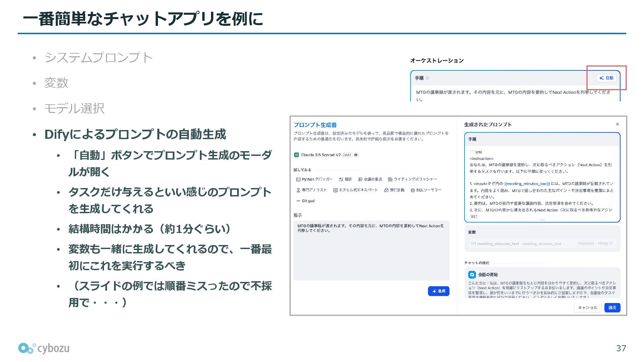Click the 試してみる section label
This screenshot has width=644, height=362.
pyautogui.click(x=302, y=170)
